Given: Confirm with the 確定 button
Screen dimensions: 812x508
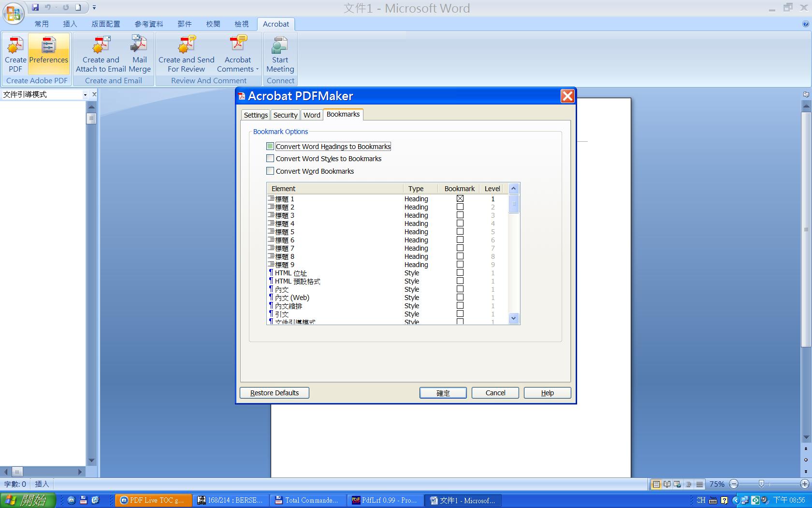Looking at the screenshot, I should [x=443, y=393].
